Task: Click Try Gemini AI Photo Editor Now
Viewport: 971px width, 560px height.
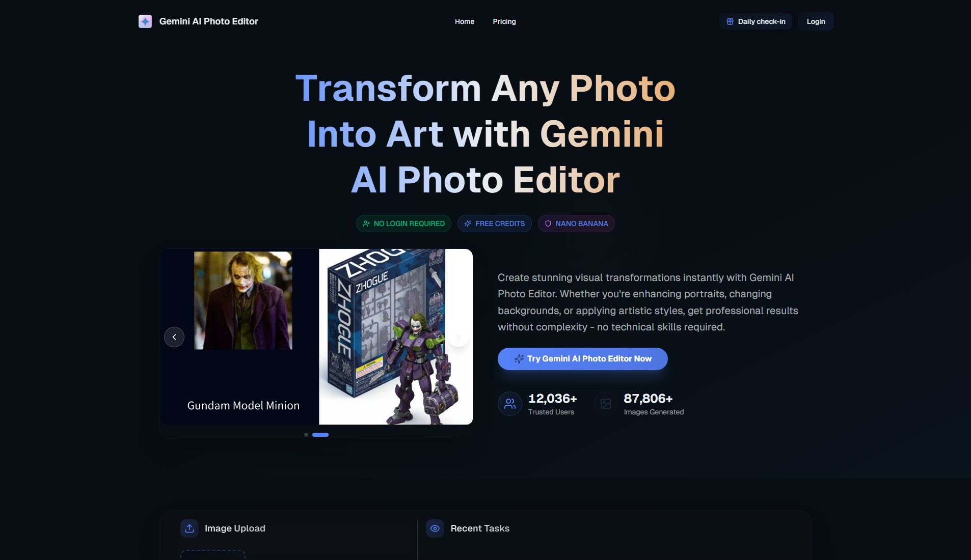Action: point(582,359)
